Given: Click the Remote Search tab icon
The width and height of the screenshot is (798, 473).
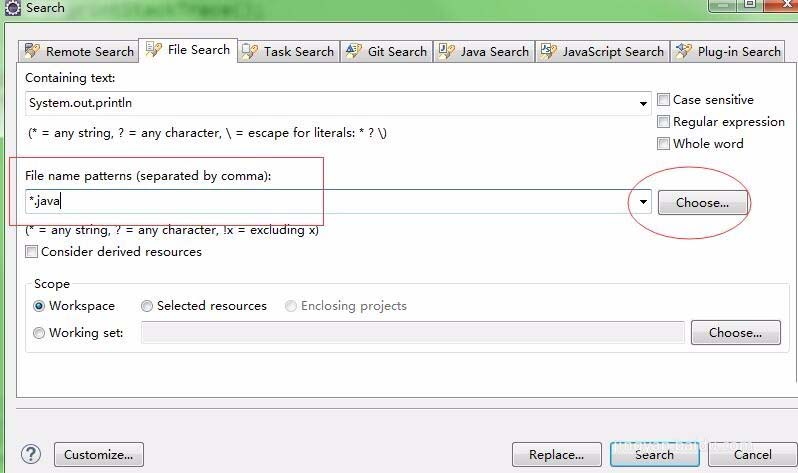Looking at the screenshot, I should click(x=32, y=51).
